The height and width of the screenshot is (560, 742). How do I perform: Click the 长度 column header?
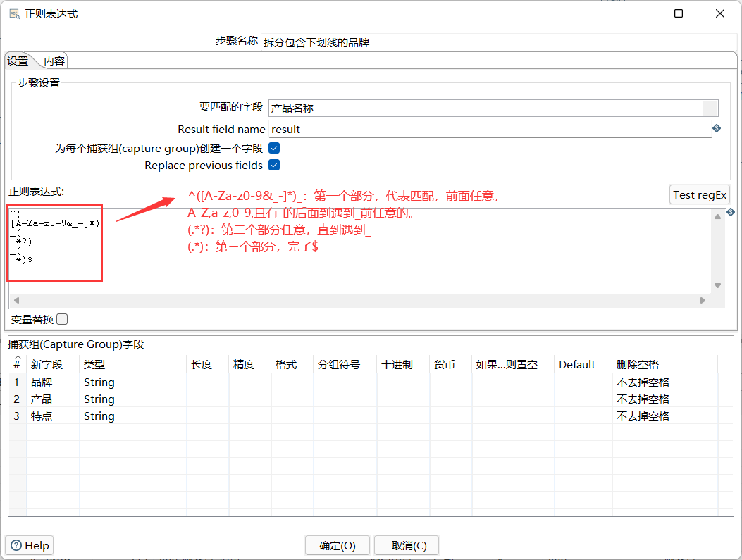click(208, 365)
